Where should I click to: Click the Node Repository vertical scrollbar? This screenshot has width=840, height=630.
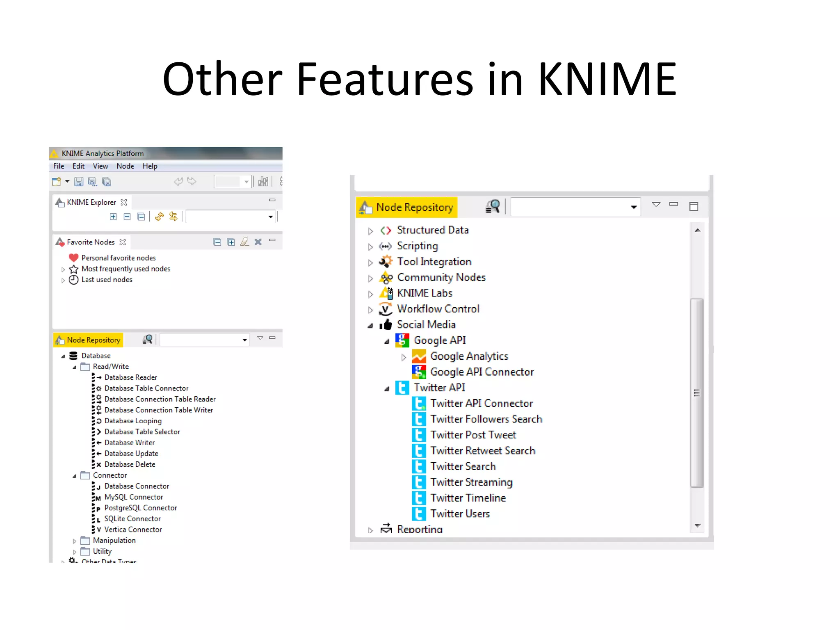[697, 393]
